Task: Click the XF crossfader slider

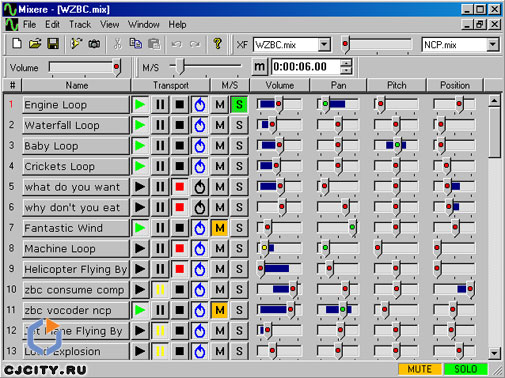Action: pyautogui.click(x=377, y=45)
